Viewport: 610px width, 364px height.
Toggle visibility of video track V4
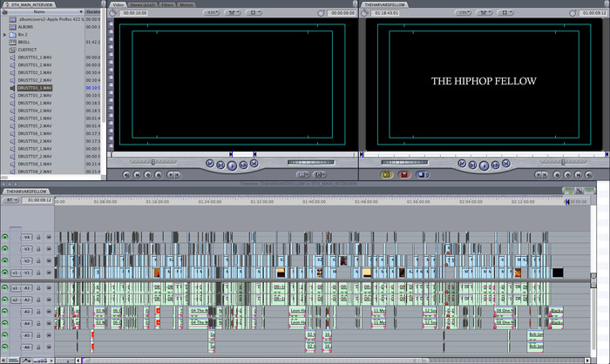(x=4, y=237)
